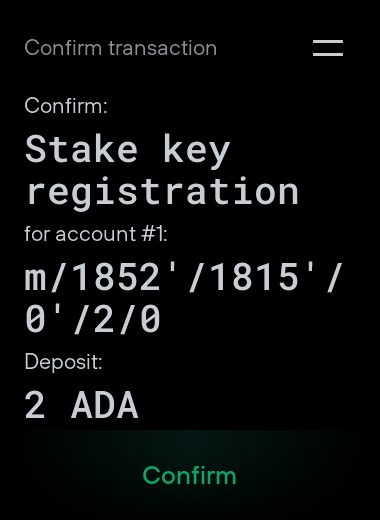Click the word 'key' in heading

coord(197,152)
